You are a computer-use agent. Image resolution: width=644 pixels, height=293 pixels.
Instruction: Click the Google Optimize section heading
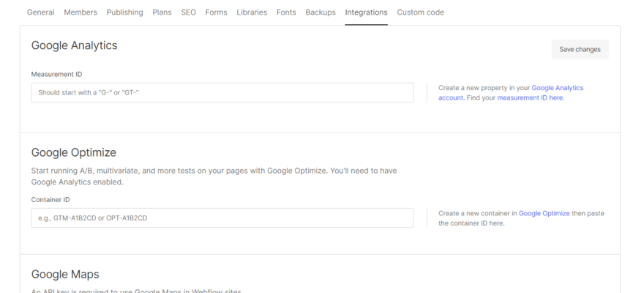click(74, 152)
